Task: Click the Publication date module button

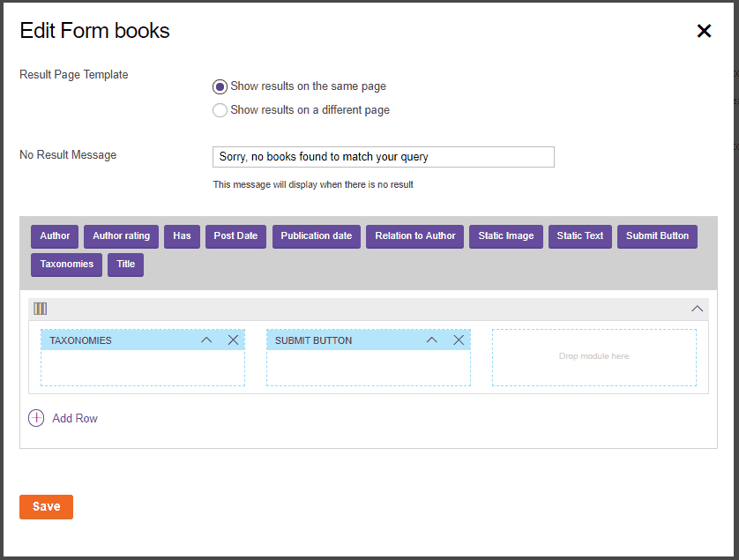Action: tap(317, 236)
